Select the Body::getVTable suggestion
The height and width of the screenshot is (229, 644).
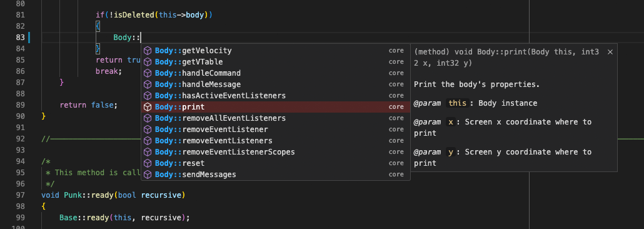pos(276,62)
